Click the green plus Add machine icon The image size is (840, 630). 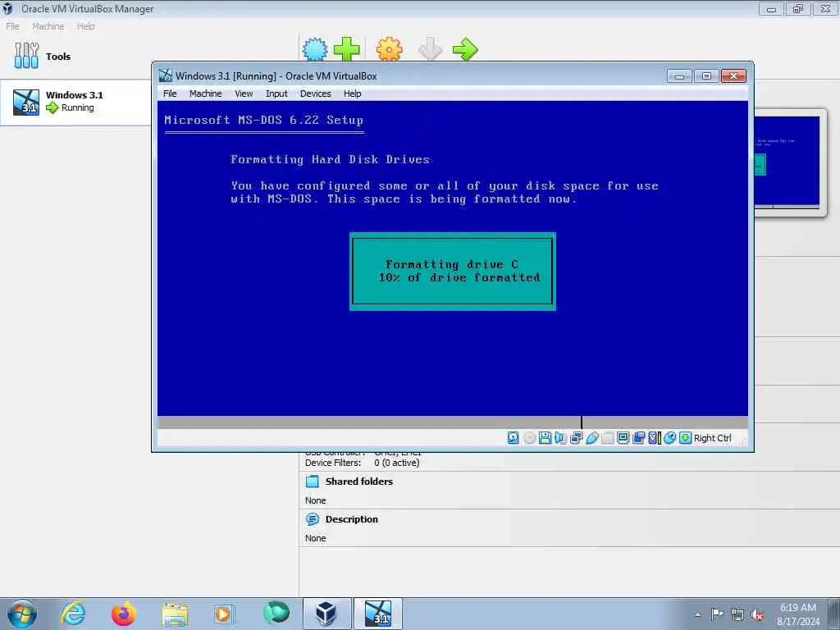347,49
